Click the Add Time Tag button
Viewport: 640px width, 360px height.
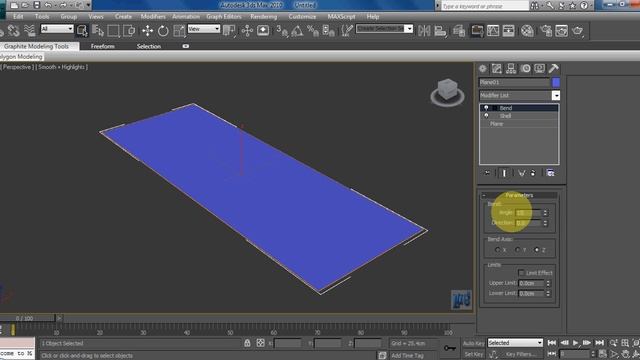tap(407, 356)
